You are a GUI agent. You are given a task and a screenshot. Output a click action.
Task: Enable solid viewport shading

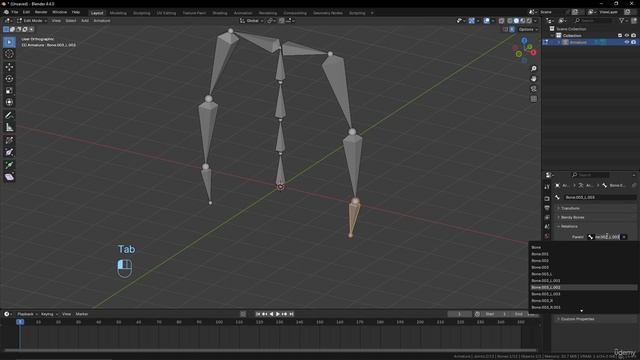point(516,20)
